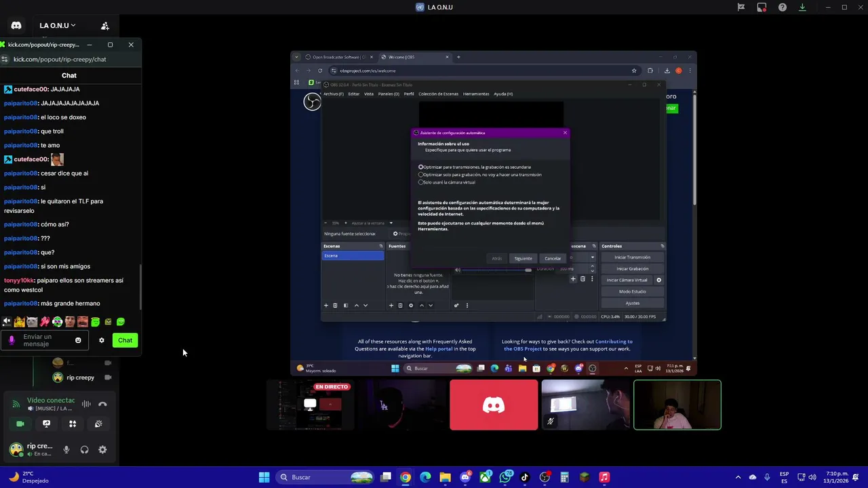Expand the Windows system tray hidden icons
The width and height of the screenshot is (868, 488).
[x=738, y=477]
